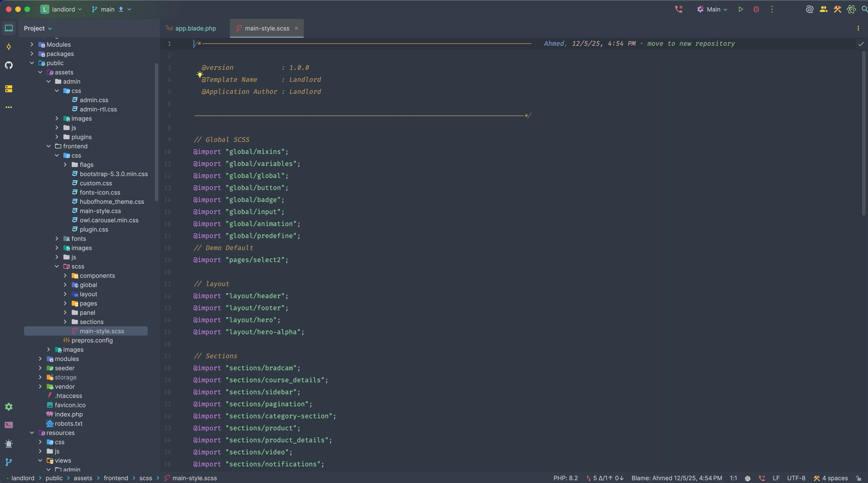Open the editor options kebab menu
The image size is (868, 483).
click(858, 28)
